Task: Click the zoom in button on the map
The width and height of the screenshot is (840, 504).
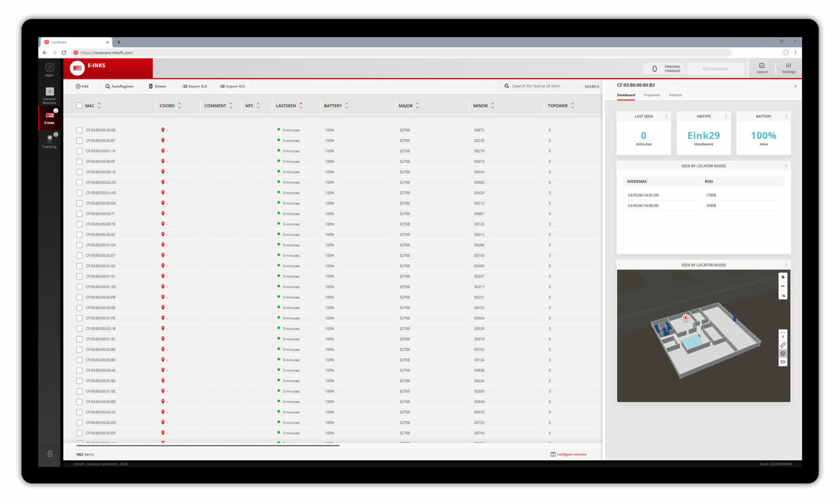Action: pos(783,277)
